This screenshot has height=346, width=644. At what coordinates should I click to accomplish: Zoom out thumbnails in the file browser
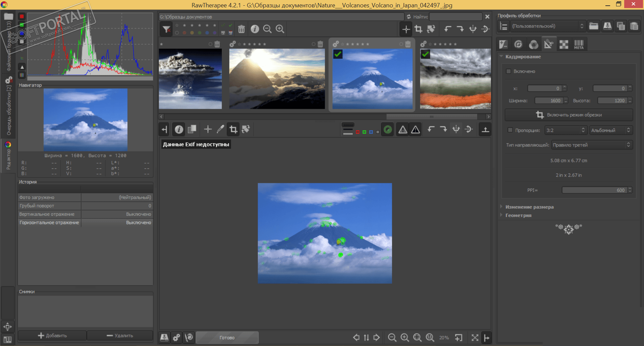(267, 29)
